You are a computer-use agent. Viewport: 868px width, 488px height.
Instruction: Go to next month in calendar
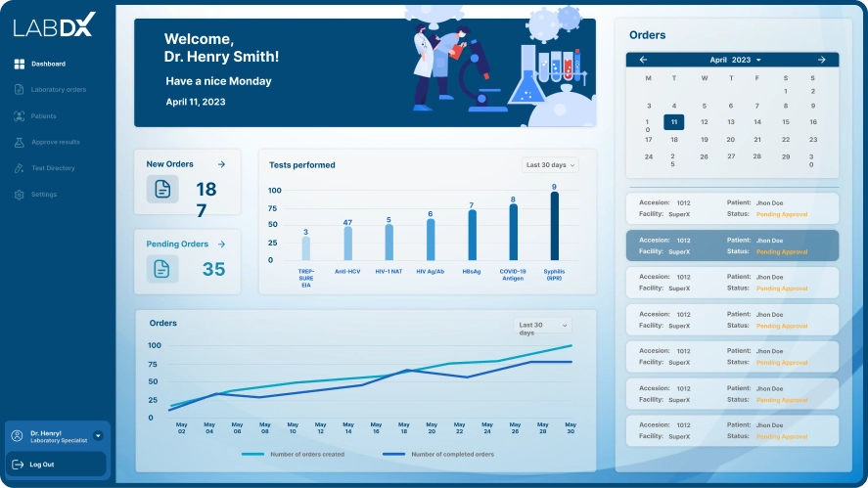[821, 60]
